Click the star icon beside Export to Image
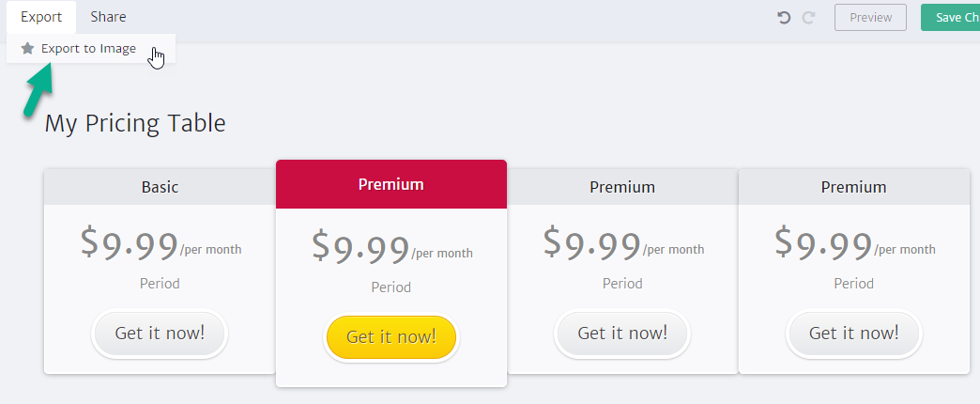The image size is (980, 404). (x=27, y=48)
